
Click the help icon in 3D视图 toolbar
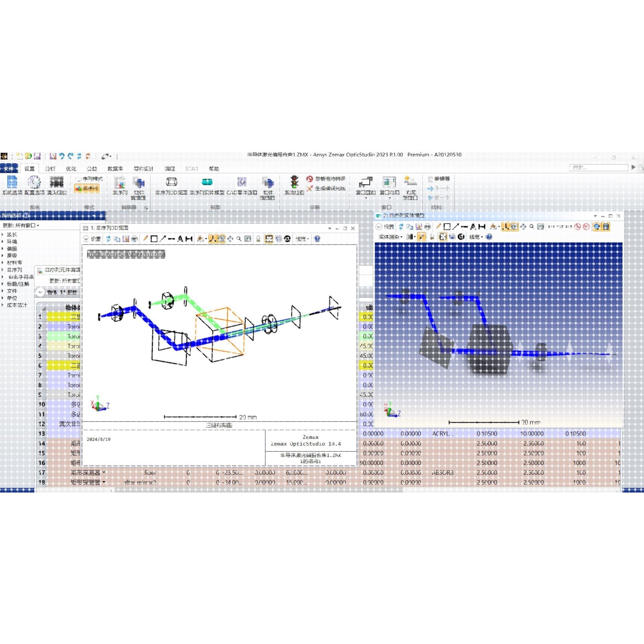click(x=317, y=239)
